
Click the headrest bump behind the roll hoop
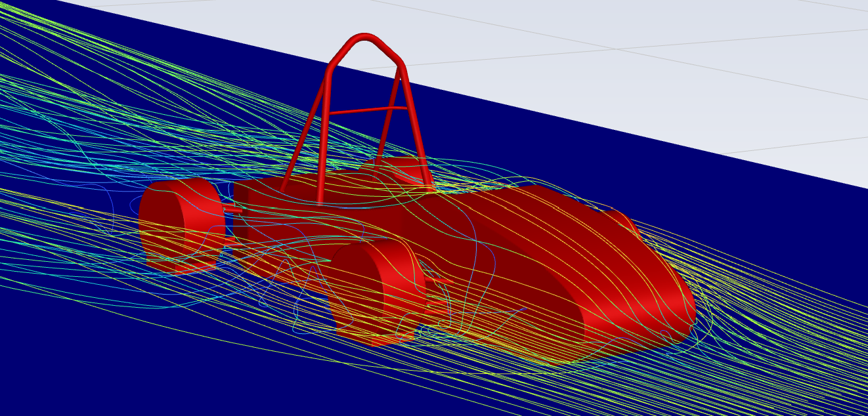394,167
